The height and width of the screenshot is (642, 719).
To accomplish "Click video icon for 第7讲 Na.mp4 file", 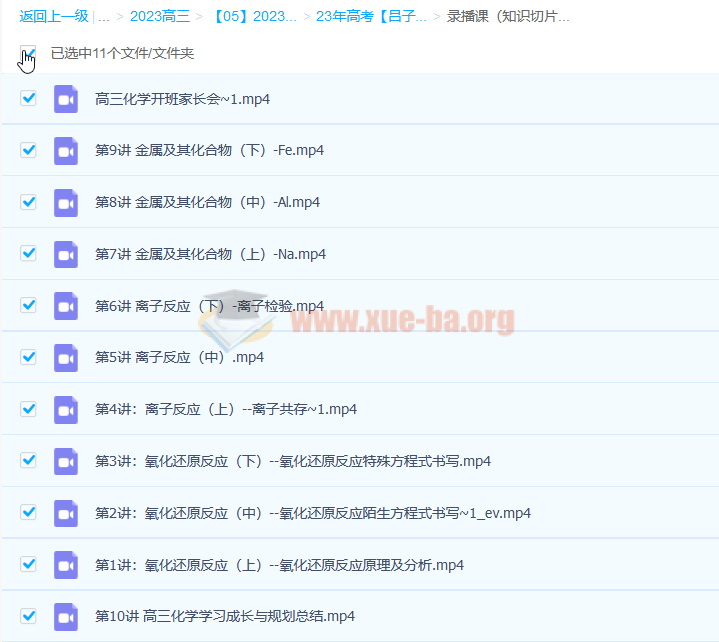I will [65, 254].
